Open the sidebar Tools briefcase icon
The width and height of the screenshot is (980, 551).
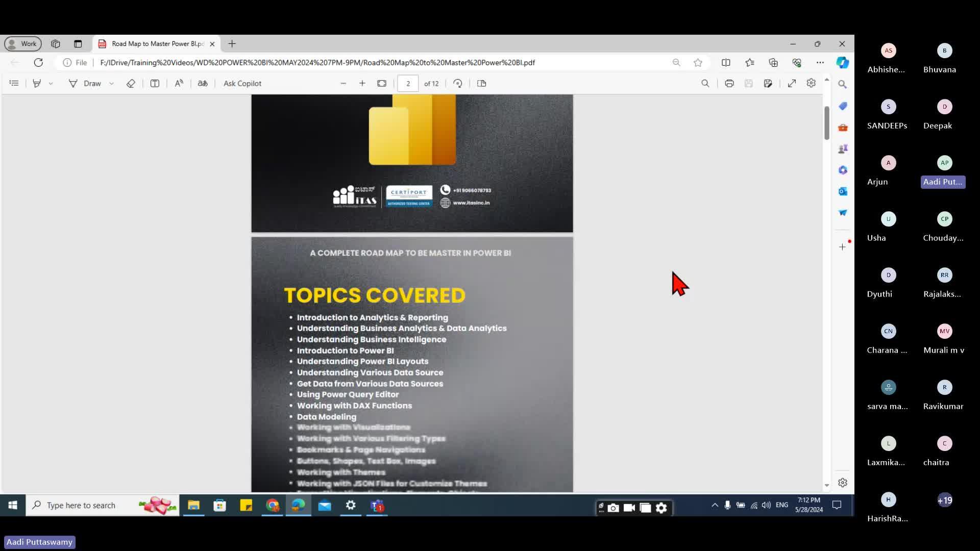(843, 127)
